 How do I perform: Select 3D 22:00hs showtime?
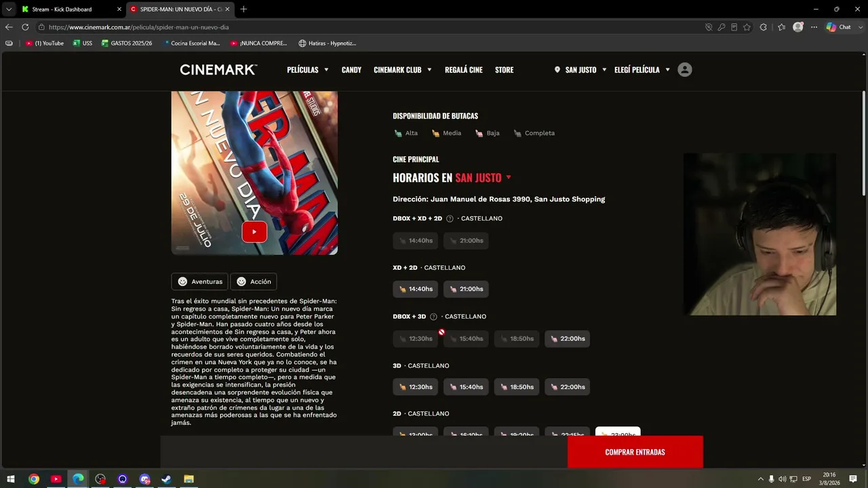click(x=567, y=387)
